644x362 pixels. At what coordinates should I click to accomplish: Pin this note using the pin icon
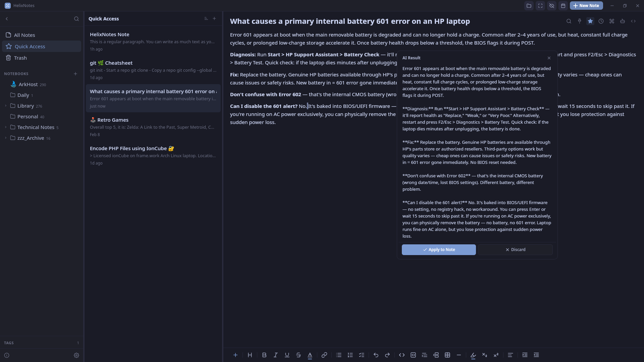(580, 21)
